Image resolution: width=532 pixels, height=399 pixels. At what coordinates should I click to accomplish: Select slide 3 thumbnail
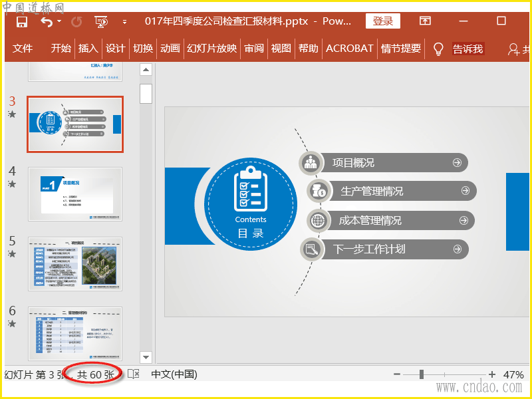click(75, 124)
